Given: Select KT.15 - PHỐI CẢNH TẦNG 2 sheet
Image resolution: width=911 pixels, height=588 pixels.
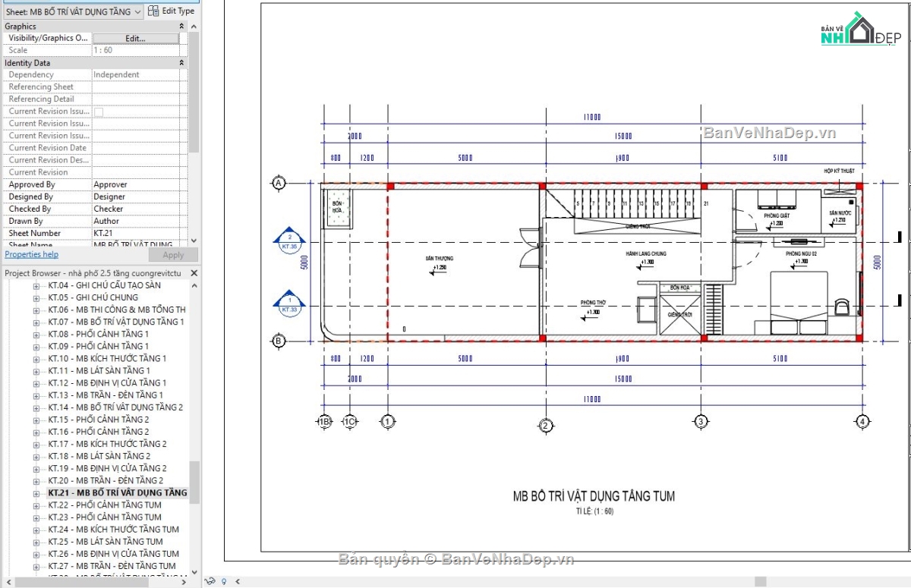Looking at the screenshot, I should coord(98,420).
